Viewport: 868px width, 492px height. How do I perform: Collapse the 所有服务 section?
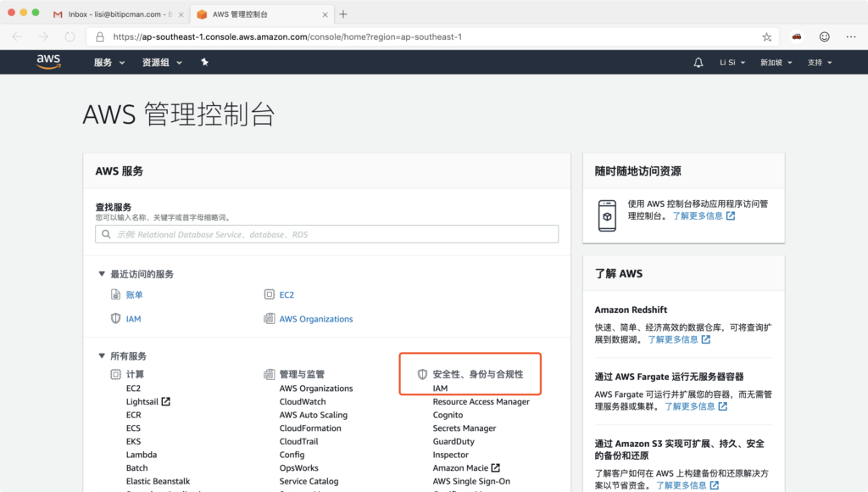[x=102, y=355]
